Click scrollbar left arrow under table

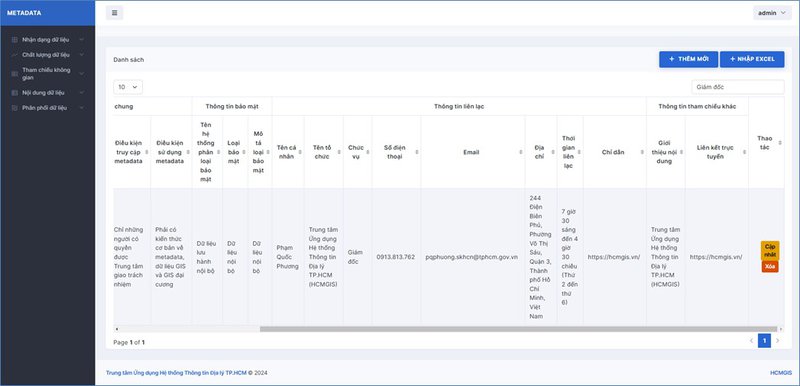point(116,329)
